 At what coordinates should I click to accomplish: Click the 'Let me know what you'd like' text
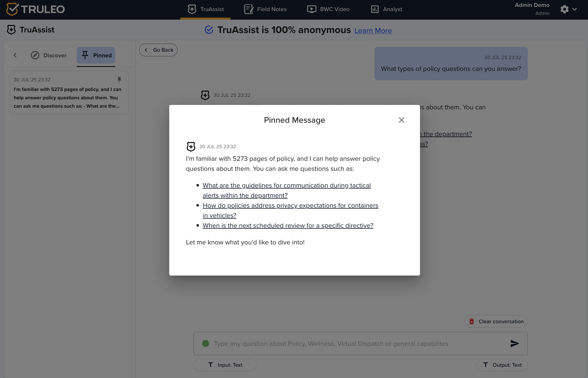(x=245, y=242)
